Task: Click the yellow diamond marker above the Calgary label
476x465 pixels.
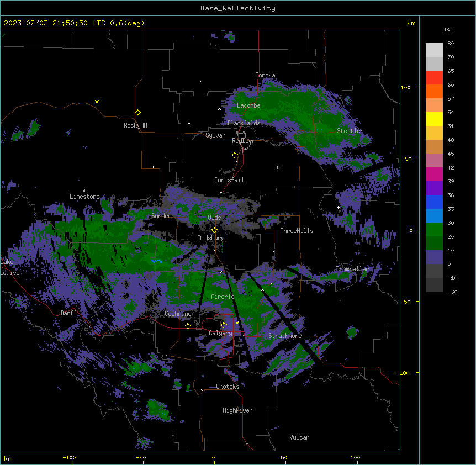Action: coord(224,325)
